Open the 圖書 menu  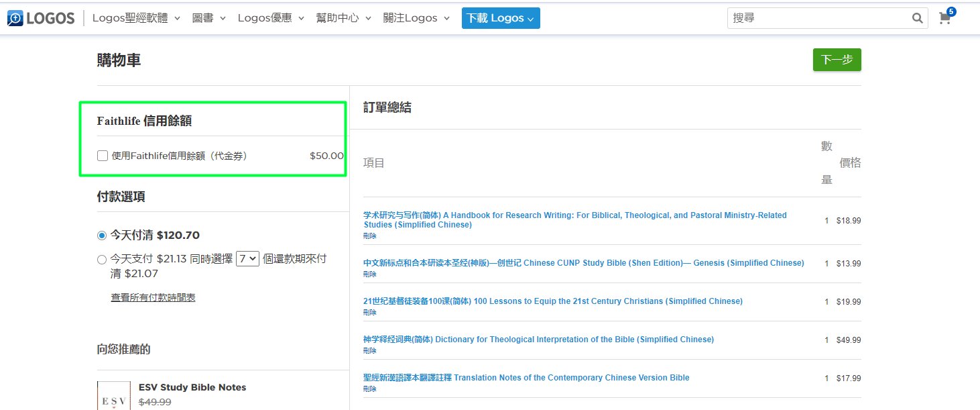(x=208, y=18)
